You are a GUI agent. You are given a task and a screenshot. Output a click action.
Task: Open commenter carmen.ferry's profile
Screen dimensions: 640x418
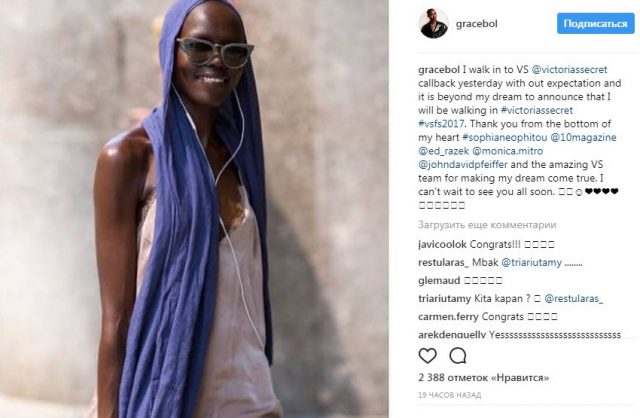[448, 317]
